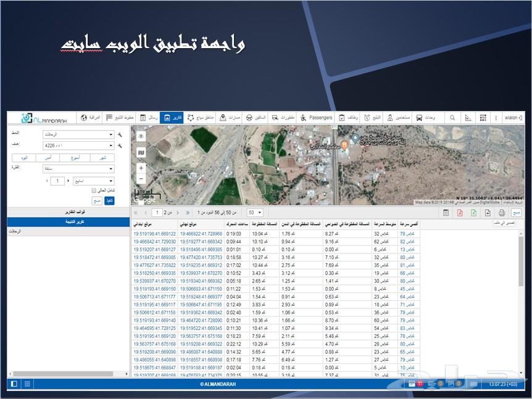The height and width of the screenshot is (399, 532).
Task: Open the Messages (رسائل) tab
Action: tap(149, 118)
